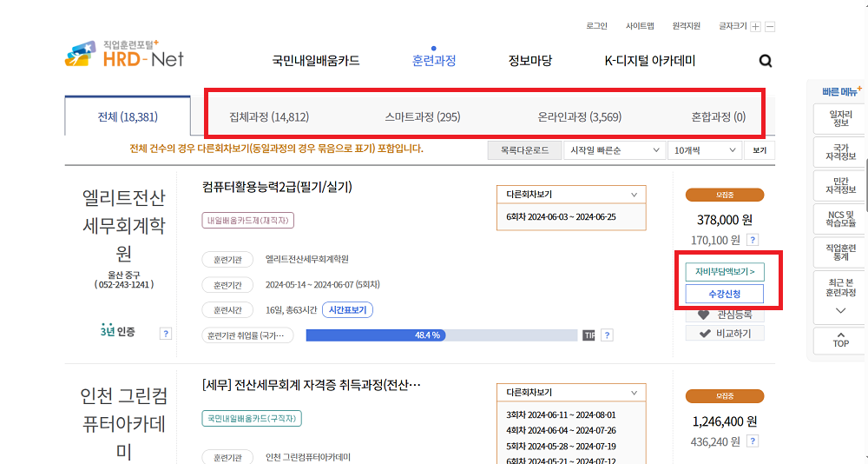Viewport: 868px width, 464px height.
Task: Click the HRD-Net logo
Action: (124, 54)
